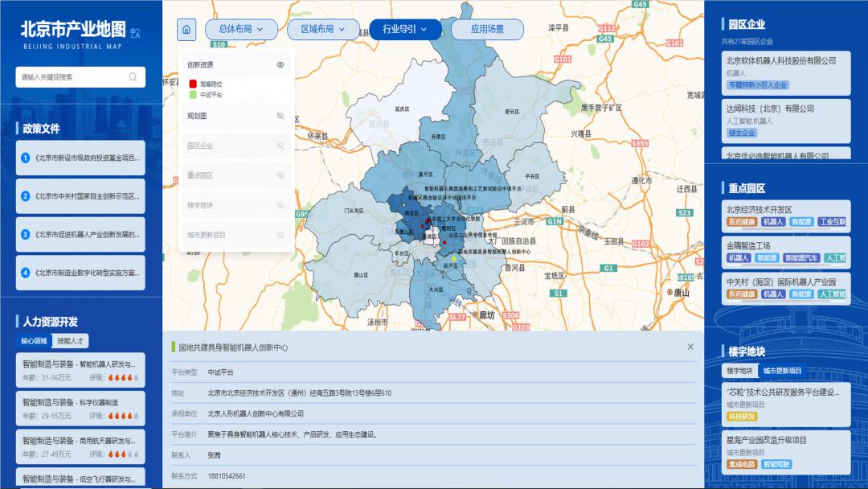Show the 规划图 layer
The image size is (868, 489).
click(x=280, y=117)
